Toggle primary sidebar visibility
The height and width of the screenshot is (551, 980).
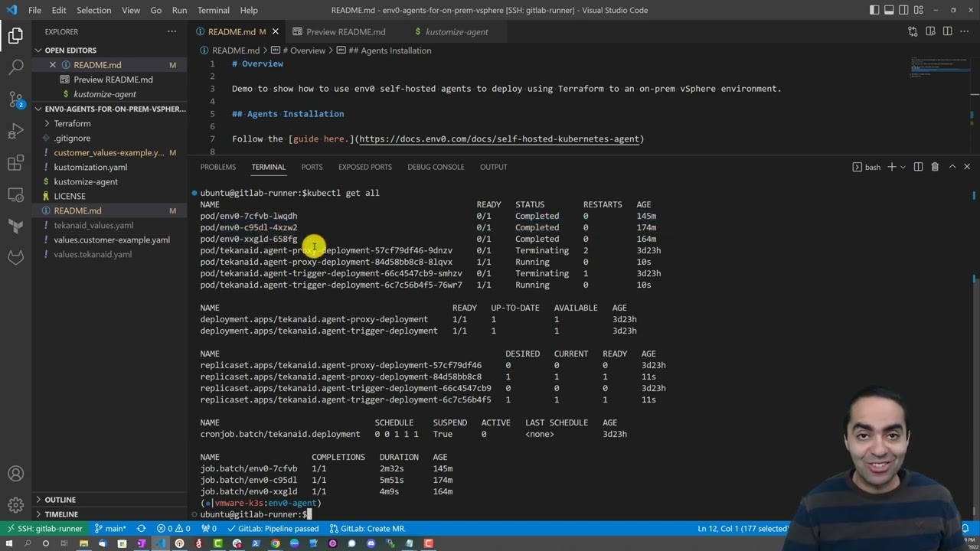pyautogui.click(x=875, y=10)
